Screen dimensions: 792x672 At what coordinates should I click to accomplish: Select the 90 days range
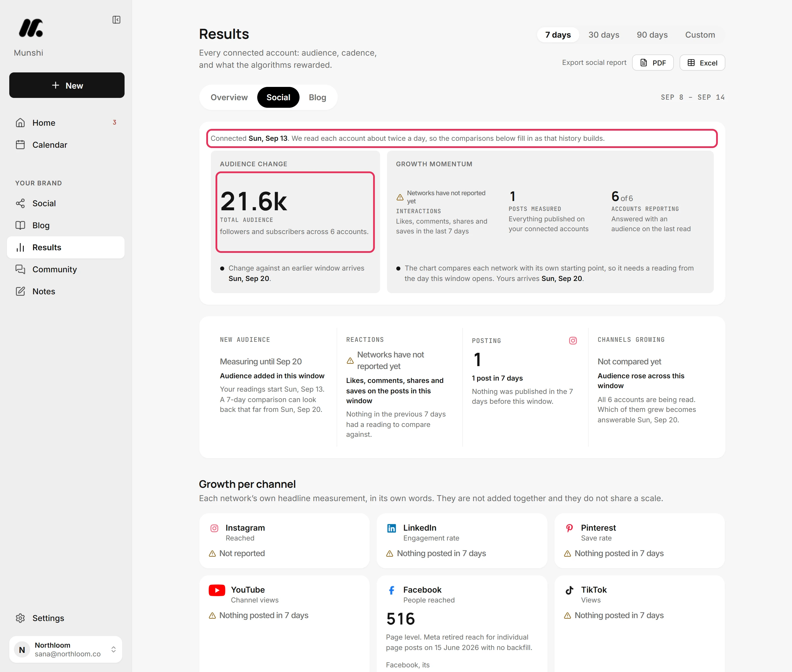[x=652, y=35]
